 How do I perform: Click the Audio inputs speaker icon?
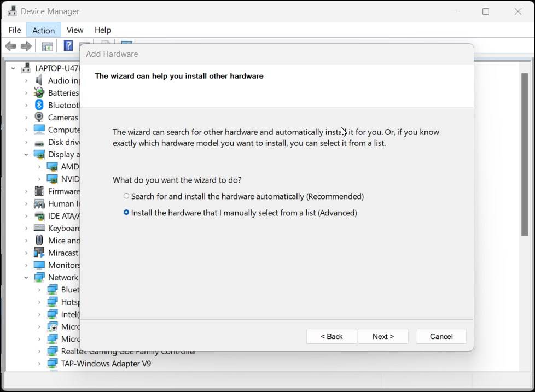pos(39,80)
